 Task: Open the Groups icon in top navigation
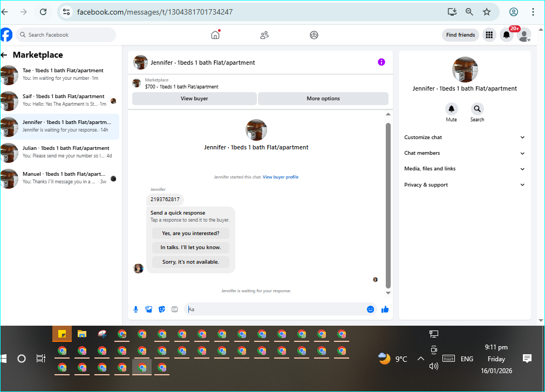(x=314, y=35)
